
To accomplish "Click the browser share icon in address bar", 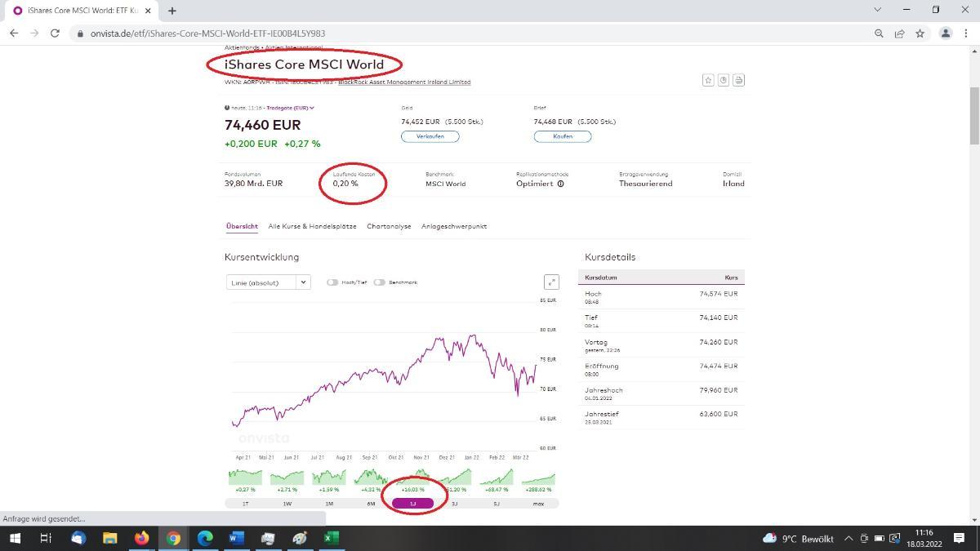I will pos(899,33).
